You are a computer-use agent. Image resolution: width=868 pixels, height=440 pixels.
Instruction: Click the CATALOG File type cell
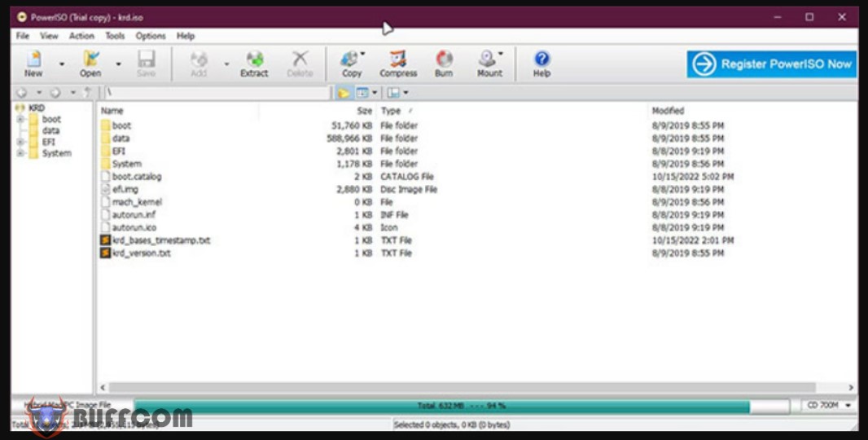pos(407,177)
